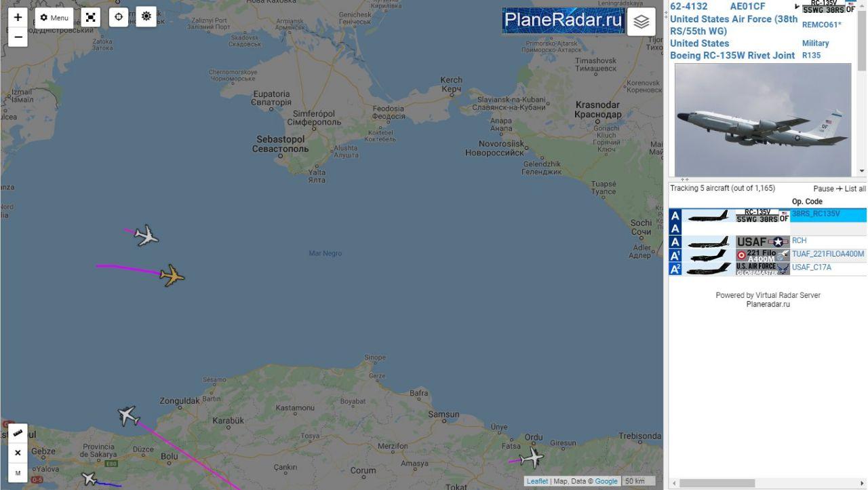The width and height of the screenshot is (868, 490).
Task: Click U.S. Air Force Globemaster flag
Action: [762, 269]
